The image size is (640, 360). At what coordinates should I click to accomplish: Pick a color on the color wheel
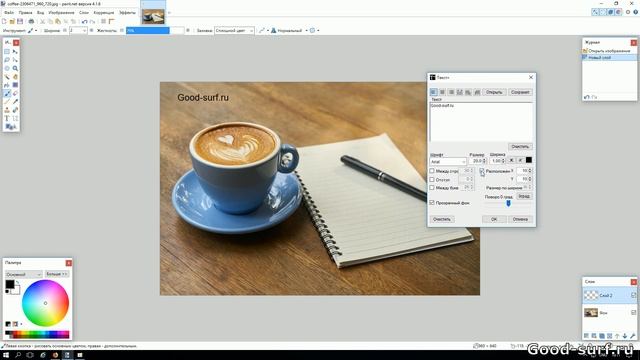(45, 303)
